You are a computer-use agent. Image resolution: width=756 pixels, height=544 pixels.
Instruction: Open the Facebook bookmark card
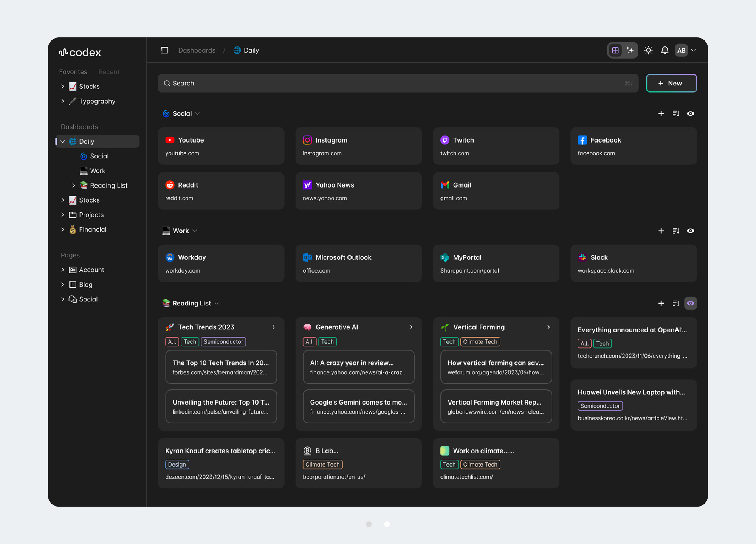tap(634, 146)
